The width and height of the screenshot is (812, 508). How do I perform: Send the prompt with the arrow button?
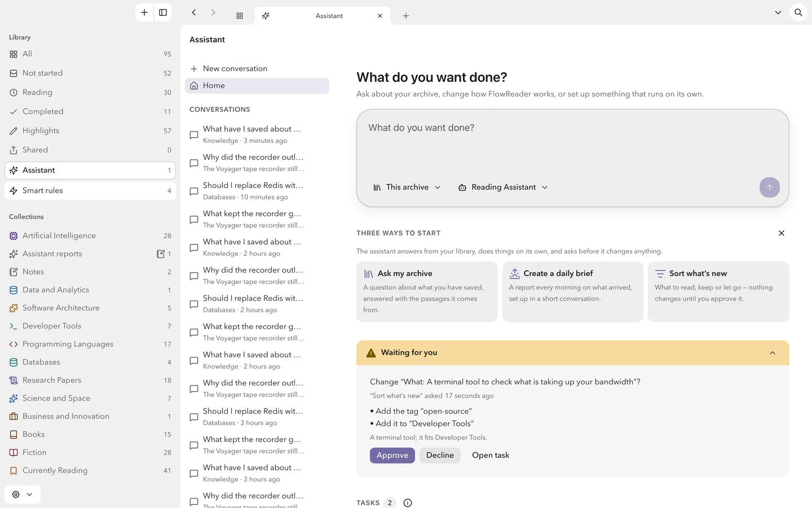tap(770, 187)
